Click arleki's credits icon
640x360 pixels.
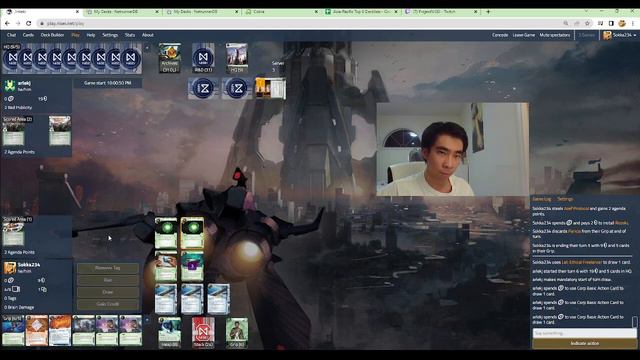tap(45, 99)
